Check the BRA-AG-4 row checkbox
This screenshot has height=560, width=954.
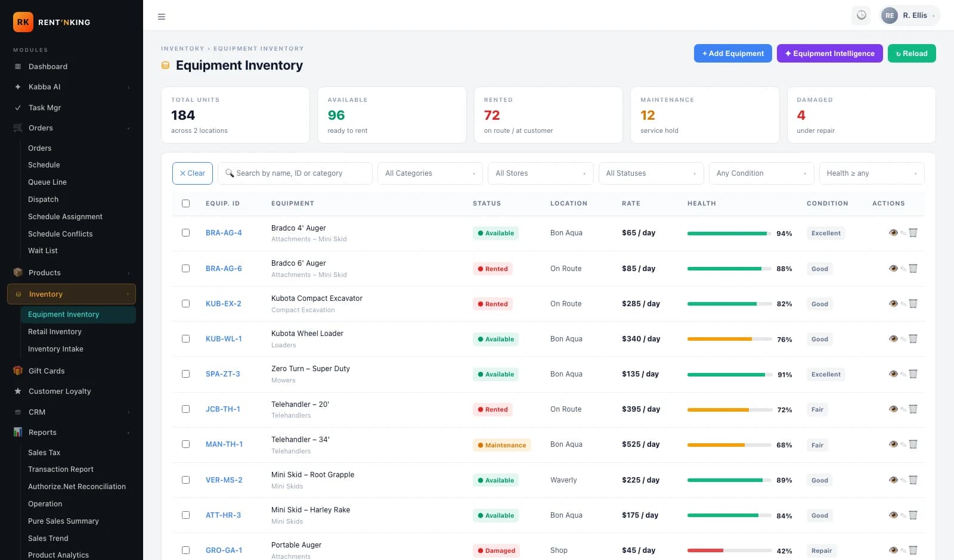pos(186,233)
